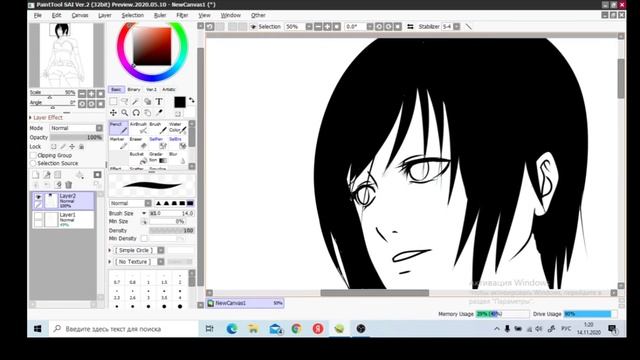
Task: Delete the selected layer with trash icon
Action: [x=69, y=185]
